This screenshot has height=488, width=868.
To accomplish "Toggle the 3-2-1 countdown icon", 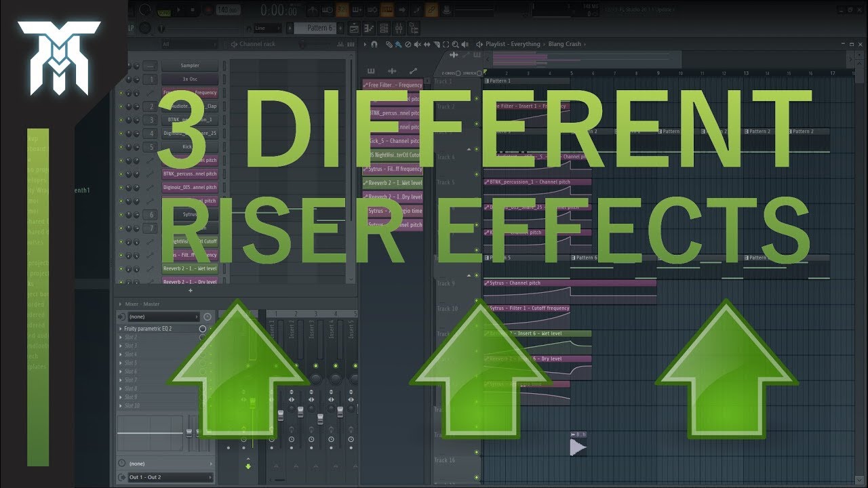I will click(x=342, y=9).
